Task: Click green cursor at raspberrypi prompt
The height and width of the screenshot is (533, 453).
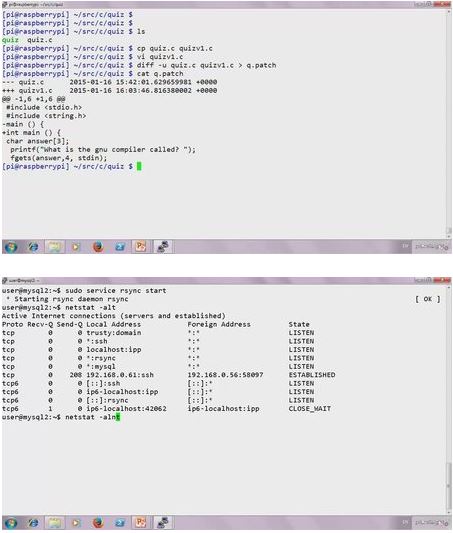Action: point(139,166)
